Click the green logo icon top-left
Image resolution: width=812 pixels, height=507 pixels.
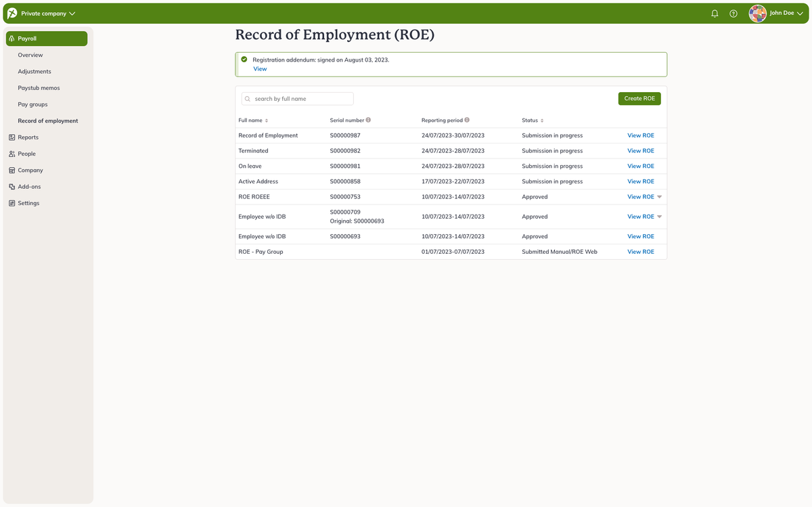11,12
